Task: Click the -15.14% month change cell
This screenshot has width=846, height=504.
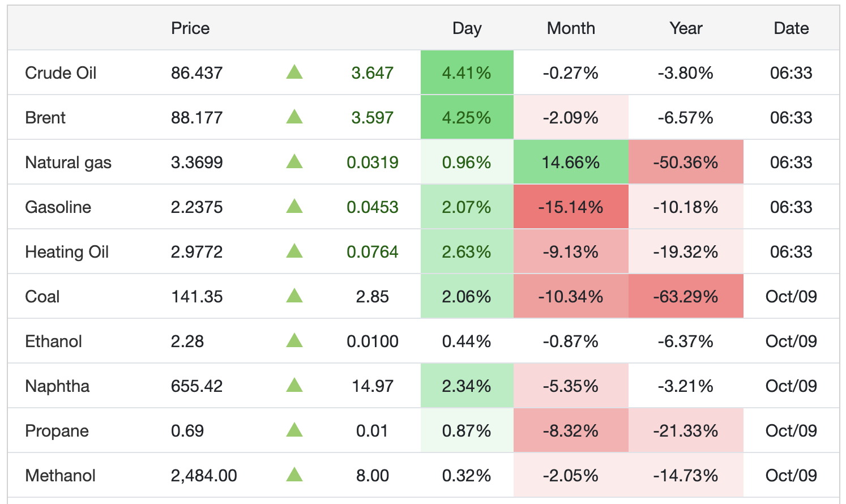Action: 571,207
